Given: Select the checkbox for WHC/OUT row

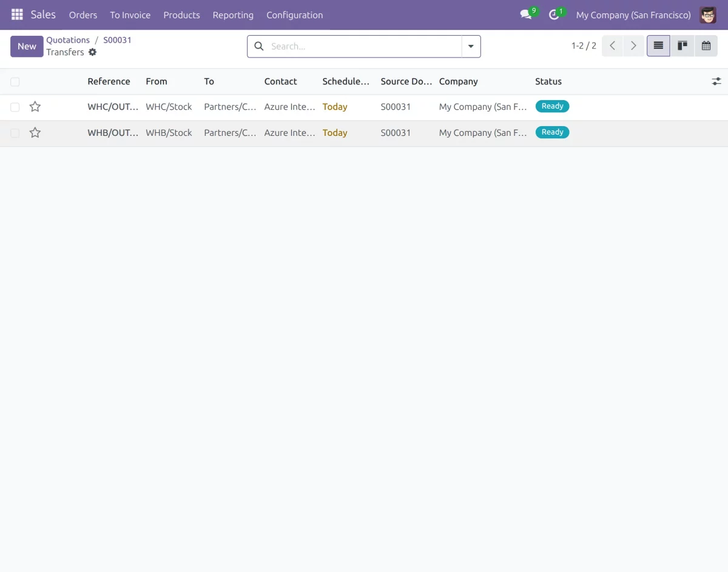Looking at the screenshot, I should pos(15,106).
